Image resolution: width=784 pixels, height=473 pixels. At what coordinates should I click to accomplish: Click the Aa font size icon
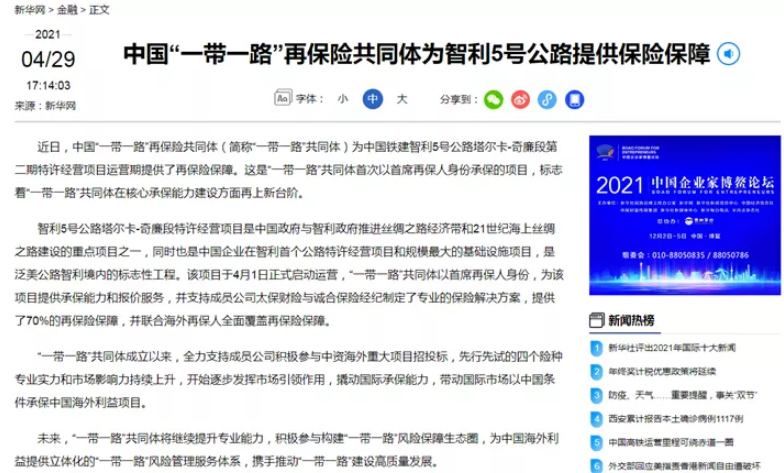[282, 98]
